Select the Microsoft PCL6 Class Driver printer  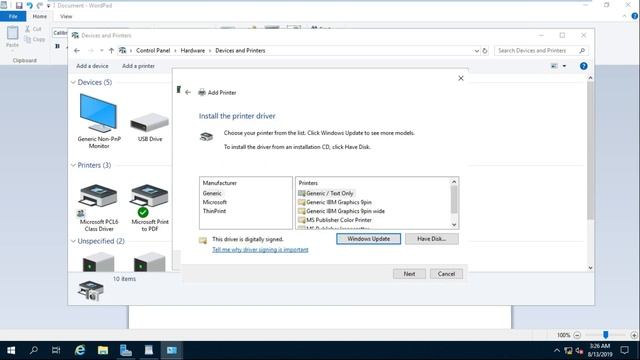coord(99,208)
